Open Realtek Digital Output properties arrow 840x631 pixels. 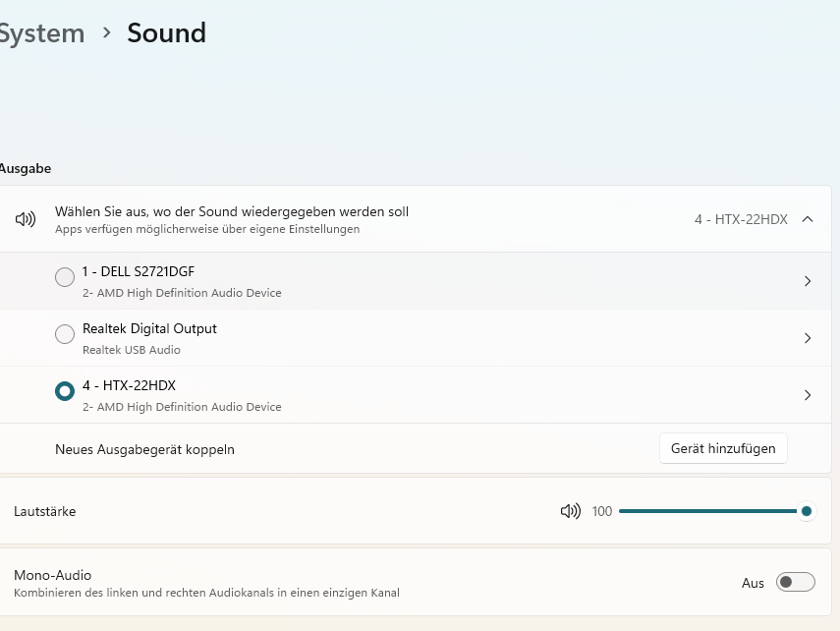(x=808, y=338)
